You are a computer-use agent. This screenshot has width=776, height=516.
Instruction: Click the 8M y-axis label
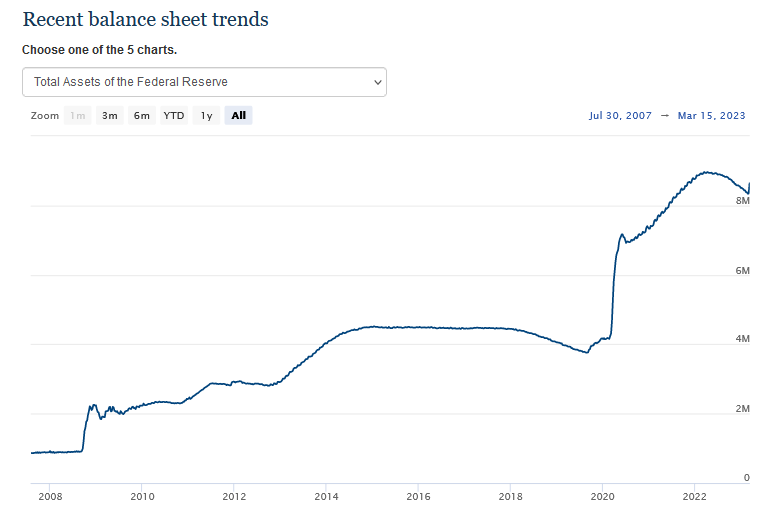[743, 201]
